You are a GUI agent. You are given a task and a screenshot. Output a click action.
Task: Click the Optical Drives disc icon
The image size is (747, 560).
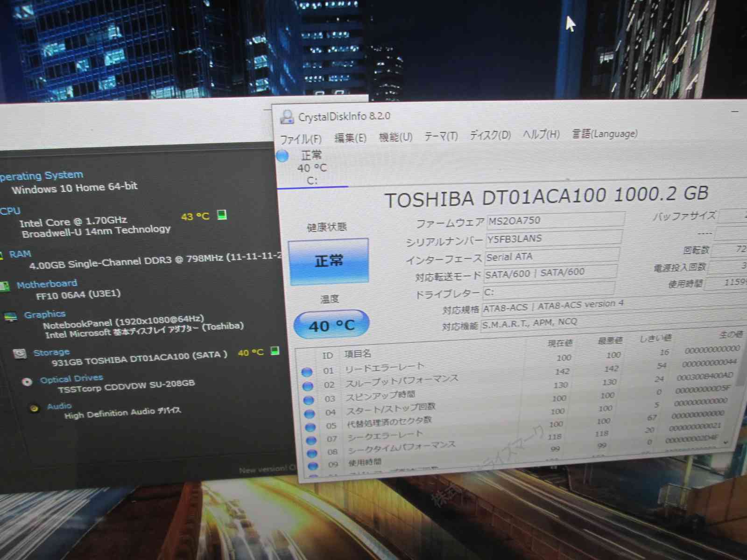(27, 382)
